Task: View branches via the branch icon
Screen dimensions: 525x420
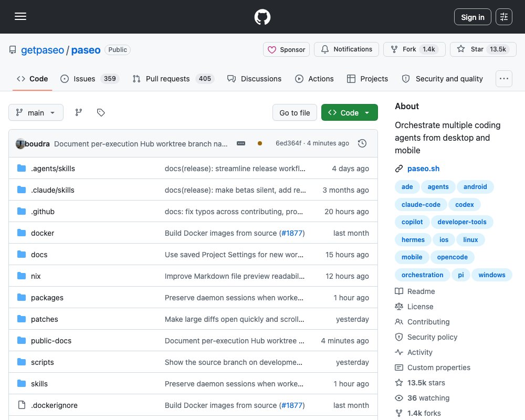Action: click(x=79, y=112)
